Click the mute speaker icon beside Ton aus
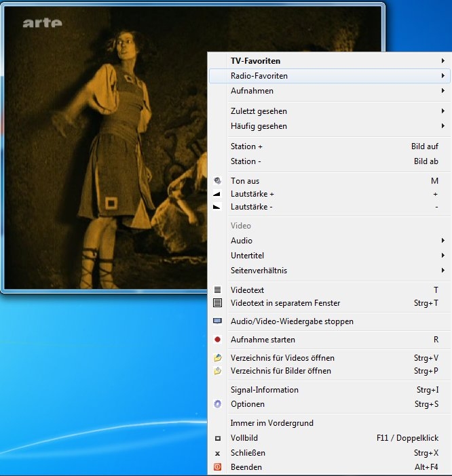The image size is (452, 476). coord(217,181)
